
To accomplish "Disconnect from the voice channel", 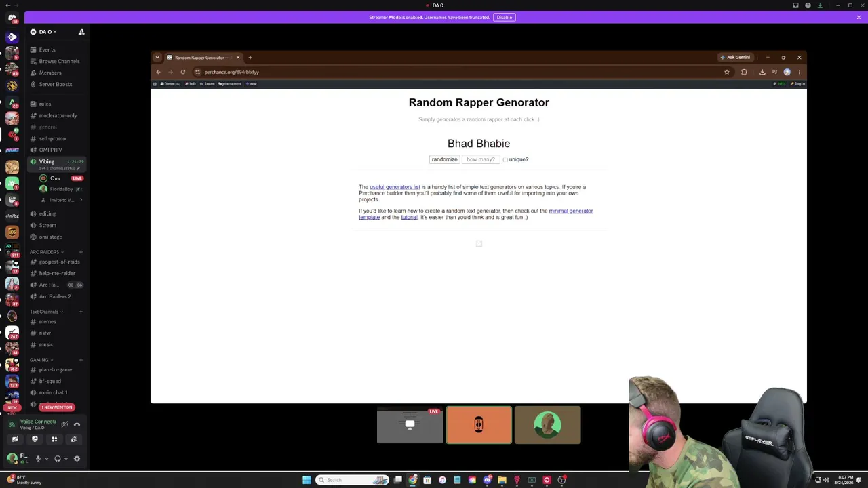I will tap(77, 425).
